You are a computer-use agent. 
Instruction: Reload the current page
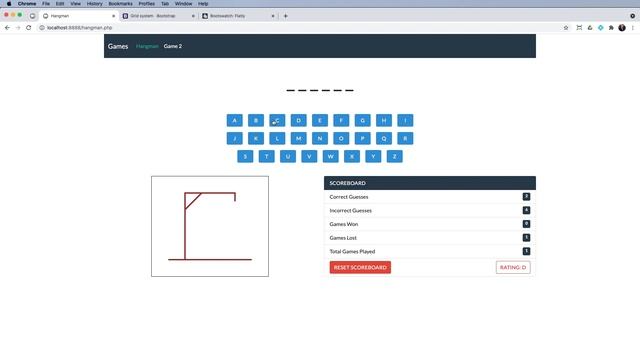click(x=29, y=28)
